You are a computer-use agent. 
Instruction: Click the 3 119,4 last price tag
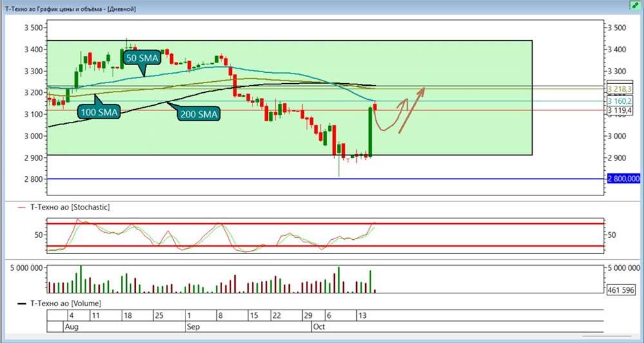(620, 110)
